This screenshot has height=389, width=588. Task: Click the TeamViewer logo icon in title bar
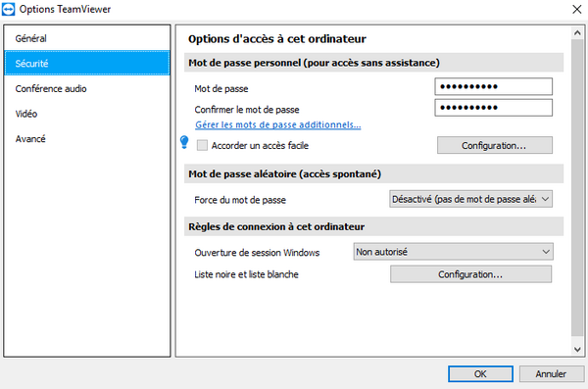8,9
